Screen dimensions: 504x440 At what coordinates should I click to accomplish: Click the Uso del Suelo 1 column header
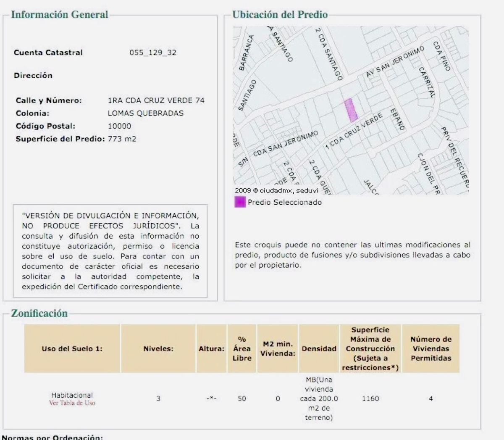click(72, 348)
